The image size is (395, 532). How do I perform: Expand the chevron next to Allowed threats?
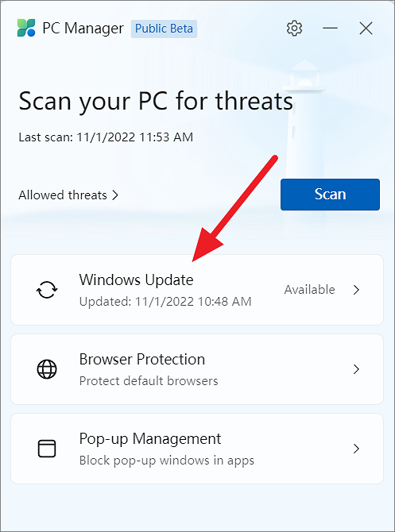(x=115, y=195)
